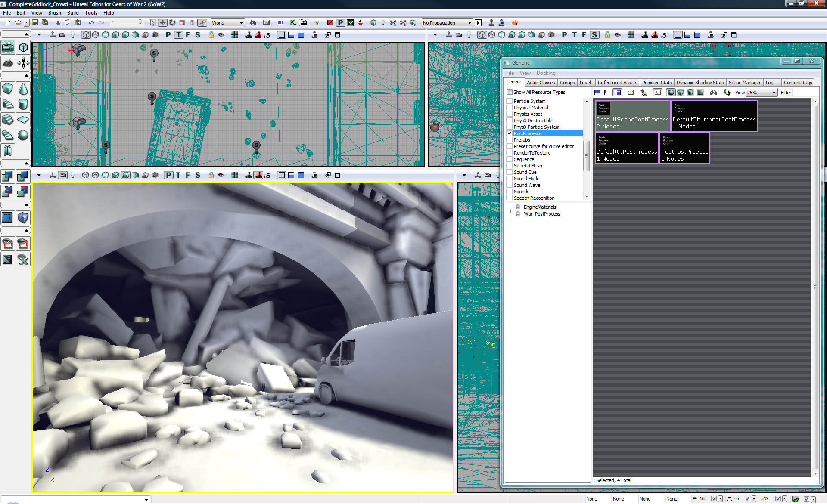Switch to the Actor Classes tab

tap(541, 83)
